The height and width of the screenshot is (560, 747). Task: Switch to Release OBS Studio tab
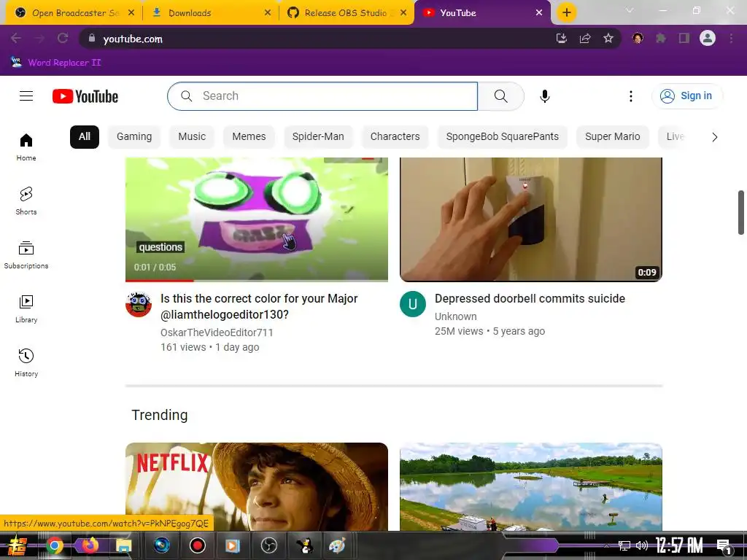[x=347, y=13]
